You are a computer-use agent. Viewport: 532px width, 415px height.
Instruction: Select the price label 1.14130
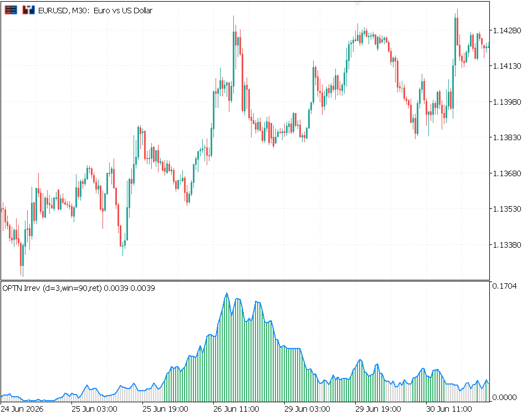pyautogui.click(x=507, y=66)
